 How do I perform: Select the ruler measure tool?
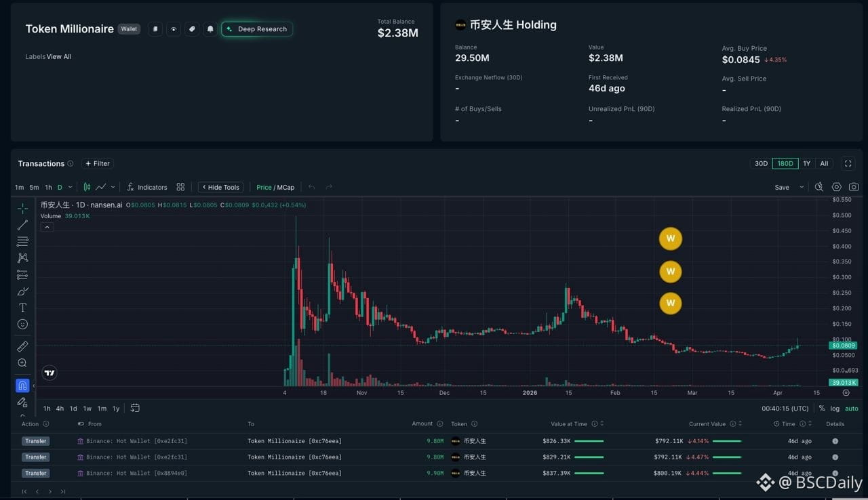(x=22, y=347)
